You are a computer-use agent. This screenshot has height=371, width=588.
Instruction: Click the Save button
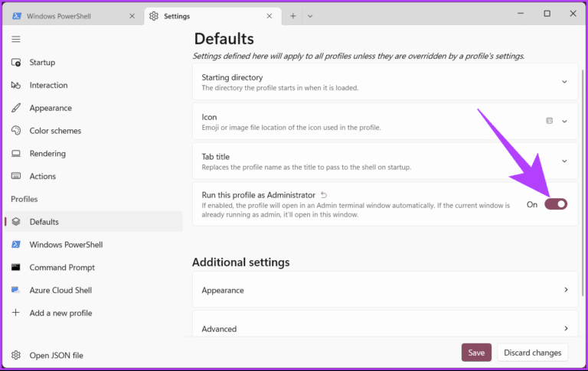(476, 353)
